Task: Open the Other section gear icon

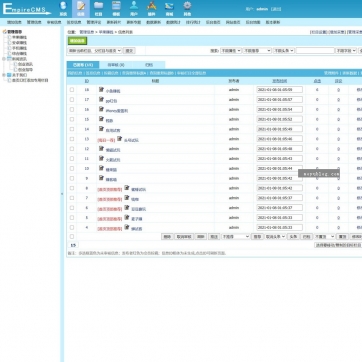Action: tap(187, 5)
